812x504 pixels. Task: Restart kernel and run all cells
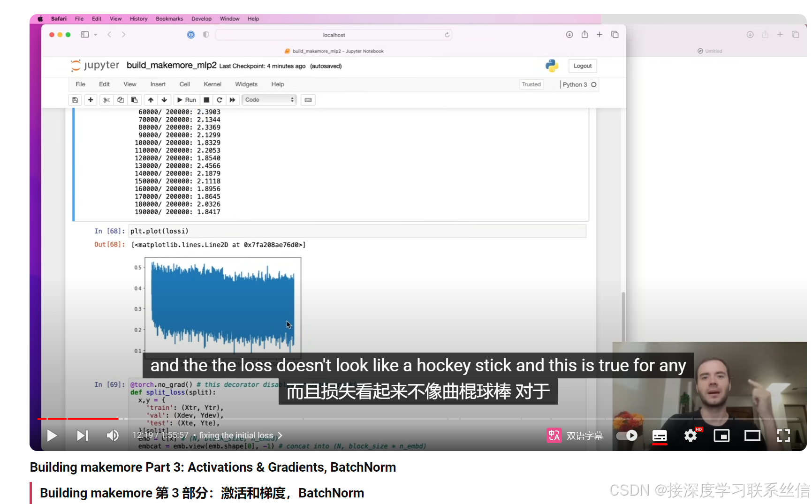[x=232, y=100]
